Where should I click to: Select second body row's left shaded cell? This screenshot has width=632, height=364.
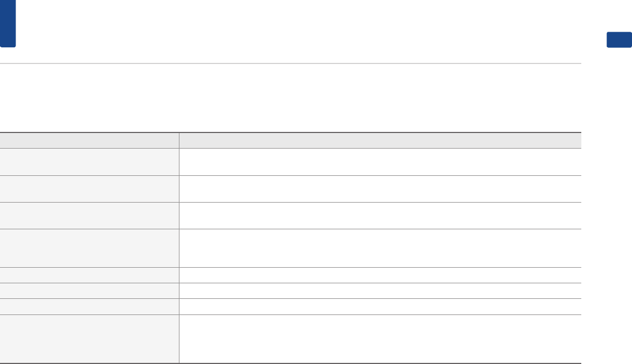tap(90, 189)
